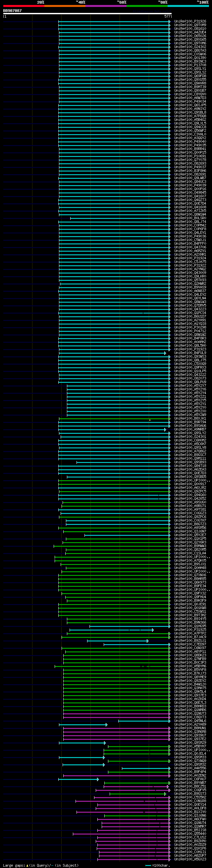
Task: Open hit UniRef100_O65026
Action: point(190,36)
